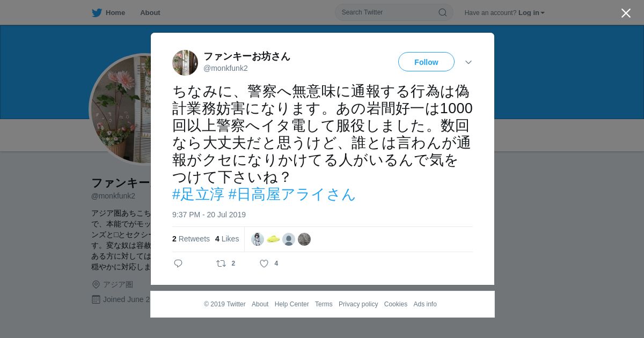Open the Log in dropdown

click(531, 13)
